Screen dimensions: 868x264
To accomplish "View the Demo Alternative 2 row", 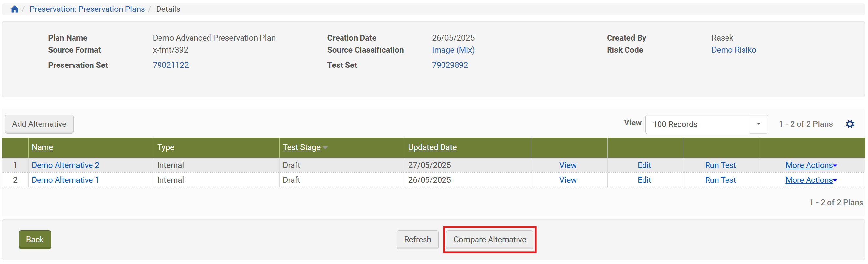I will (567, 165).
